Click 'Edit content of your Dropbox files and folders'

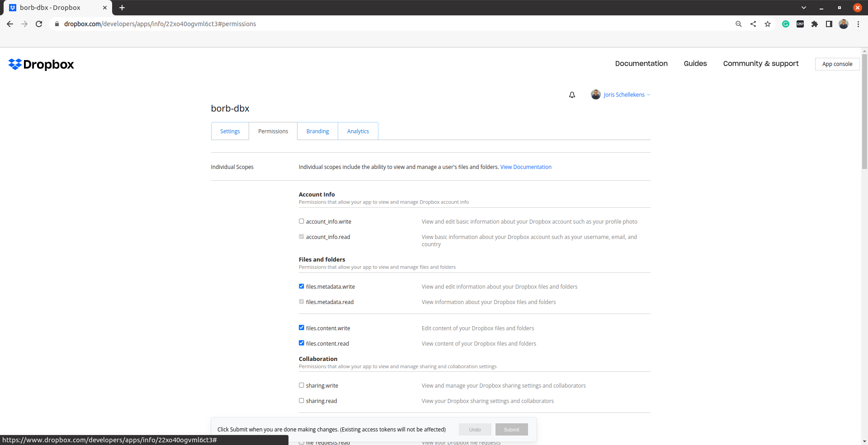click(x=478, y=328)
